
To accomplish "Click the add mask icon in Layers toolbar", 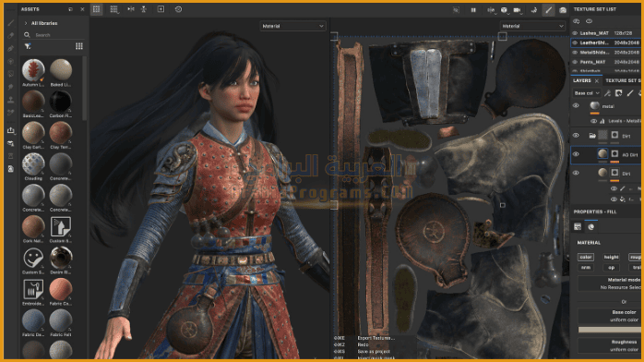I will pos(618,93).
